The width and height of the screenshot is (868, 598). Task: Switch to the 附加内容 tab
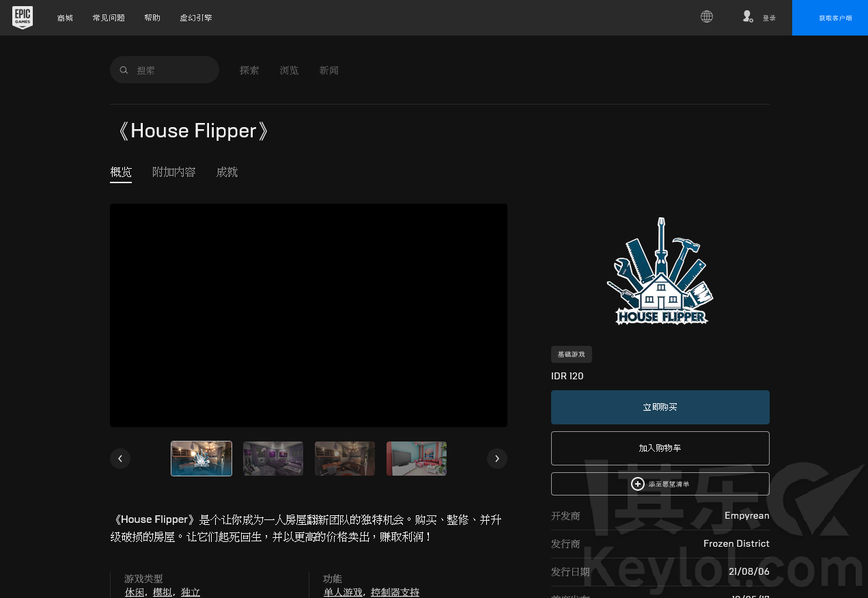click(174, 172)
